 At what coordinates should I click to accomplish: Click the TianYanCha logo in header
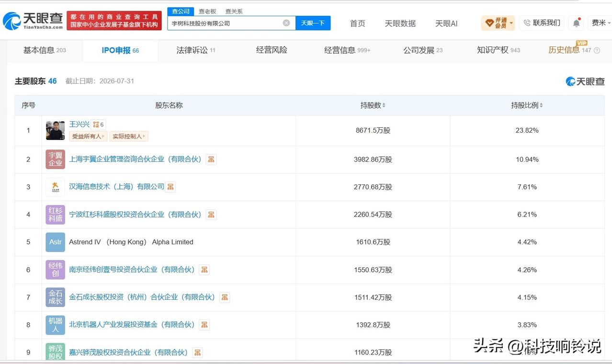(x=33, y=21)
